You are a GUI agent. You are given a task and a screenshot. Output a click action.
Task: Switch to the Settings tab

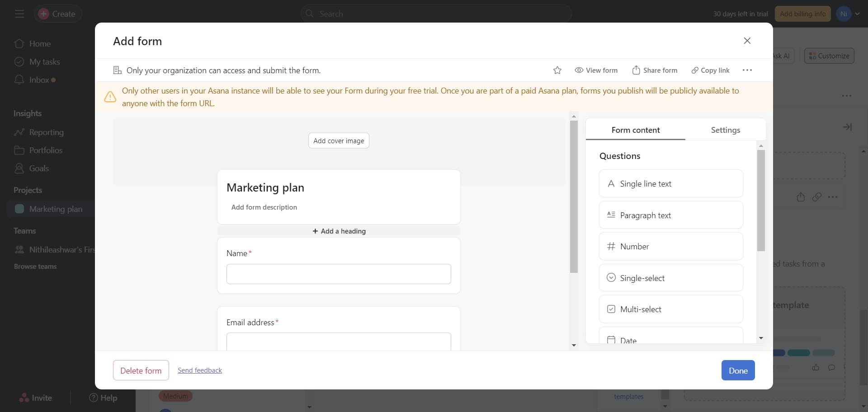[725, 130]
